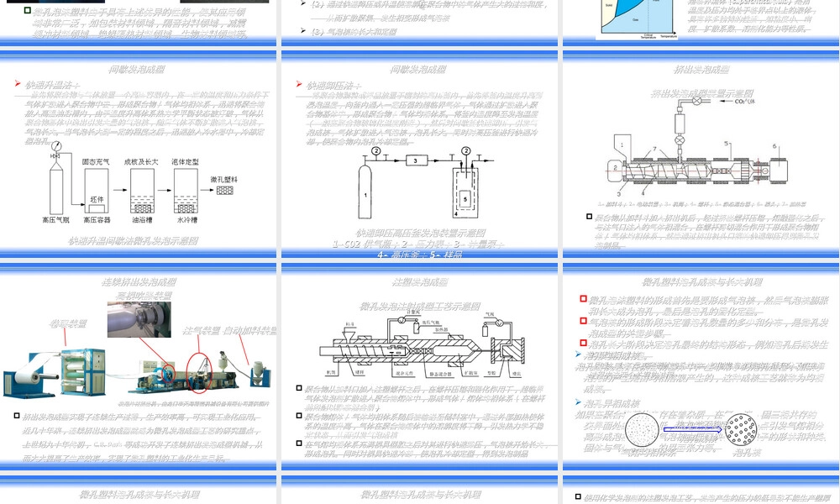Click the metering pump box labeled 3
The width and height of the screenshot is (840, 504).
[415, 160]
